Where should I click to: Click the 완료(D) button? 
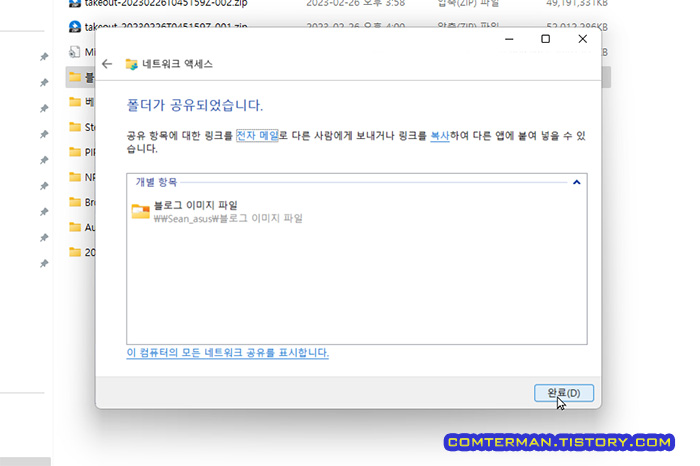click(564, 393)
